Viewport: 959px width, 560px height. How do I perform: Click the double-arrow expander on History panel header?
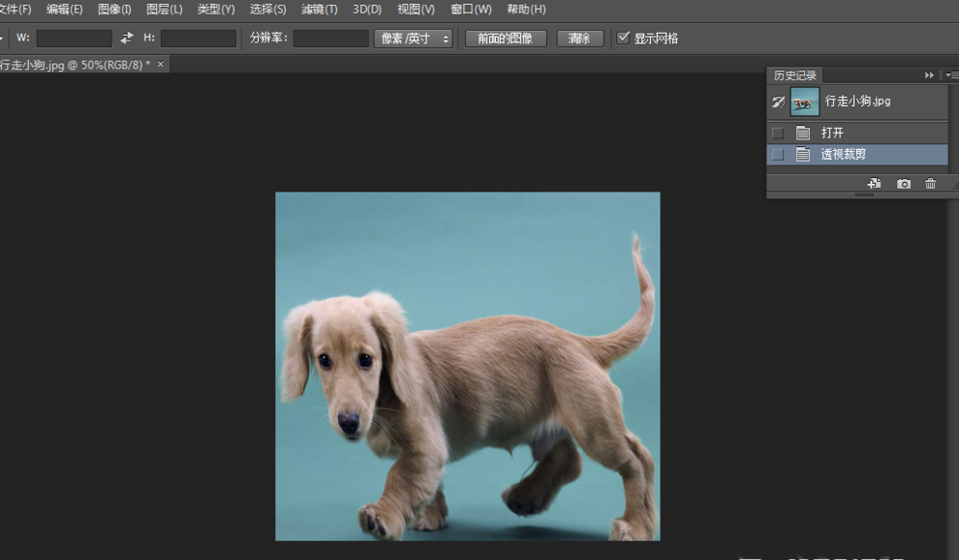(928, 74)
